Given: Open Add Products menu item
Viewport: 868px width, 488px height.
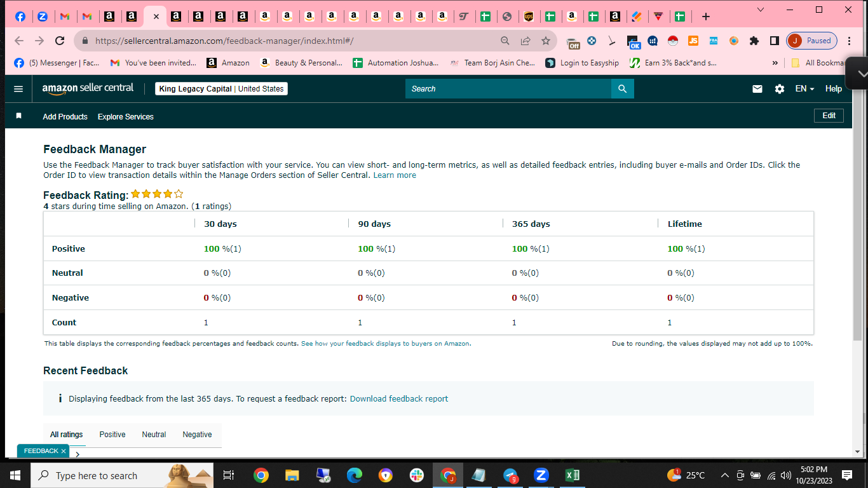Looking at the screenshot, I should (65, 117).
